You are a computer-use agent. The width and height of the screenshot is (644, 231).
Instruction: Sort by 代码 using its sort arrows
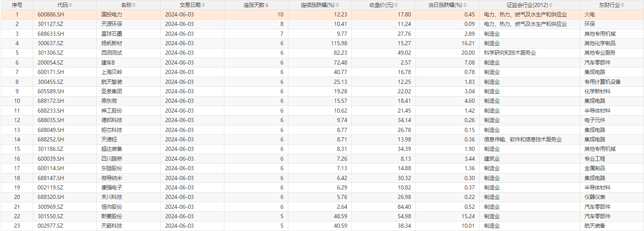pyautogui.click(x=70, y=5)
